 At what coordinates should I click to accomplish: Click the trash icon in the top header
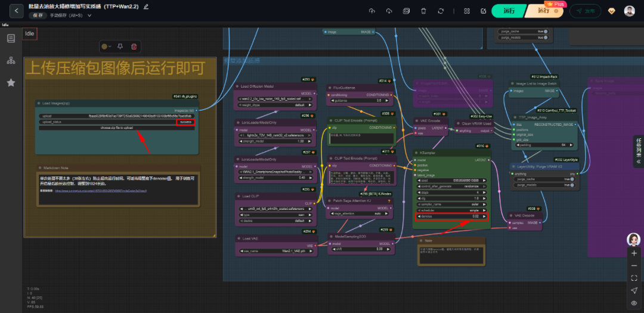[423, 11]
